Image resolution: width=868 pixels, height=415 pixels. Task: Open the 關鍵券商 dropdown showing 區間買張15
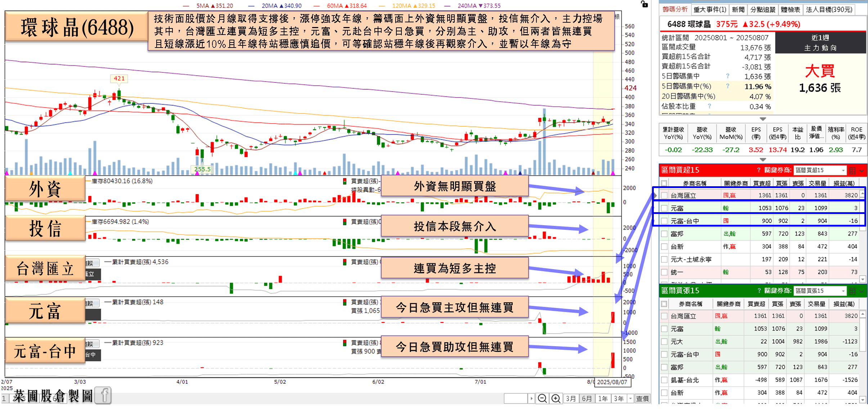click(820, 291)
